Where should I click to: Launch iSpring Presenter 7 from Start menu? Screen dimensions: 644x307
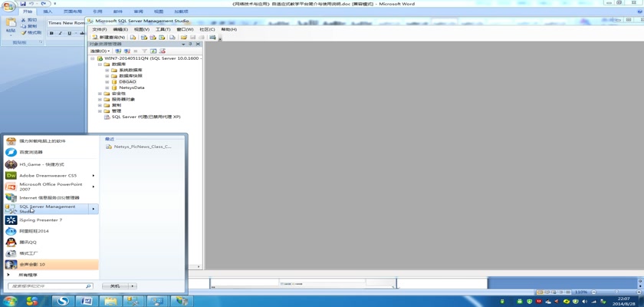(x=51, y=220)
